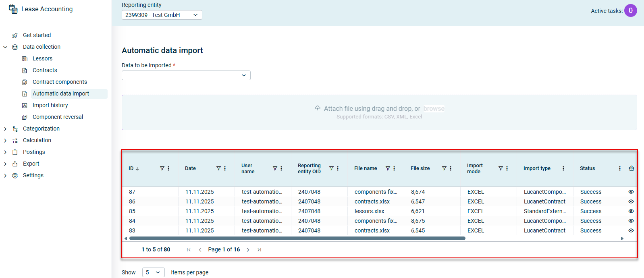Open filter for User name column
This screenshot has width=644, height=278.
(275, 168)
